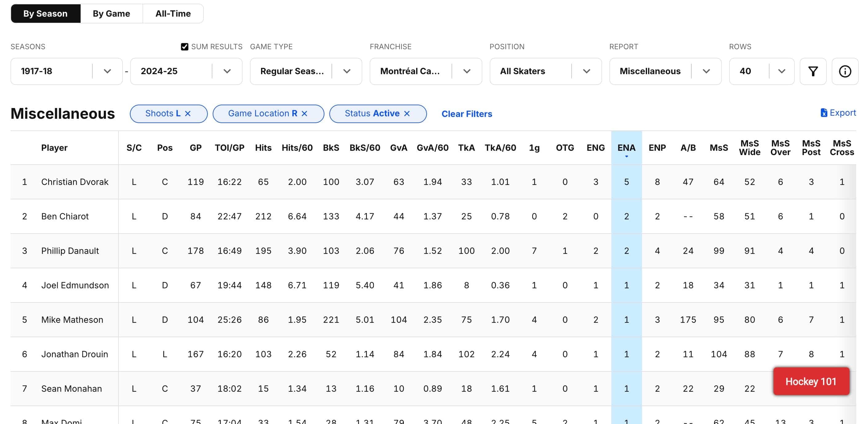Open the All Skaters position dropdown
This screenshot has height=424, width=868.
pyautogui.click(x=586, y=71)
